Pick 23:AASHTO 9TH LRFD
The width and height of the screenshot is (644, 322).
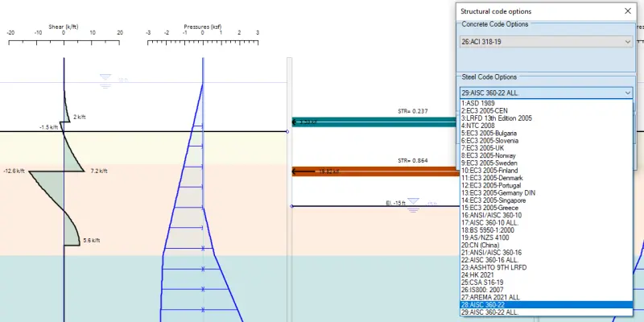pyautogui.click(x=546, y=267)
